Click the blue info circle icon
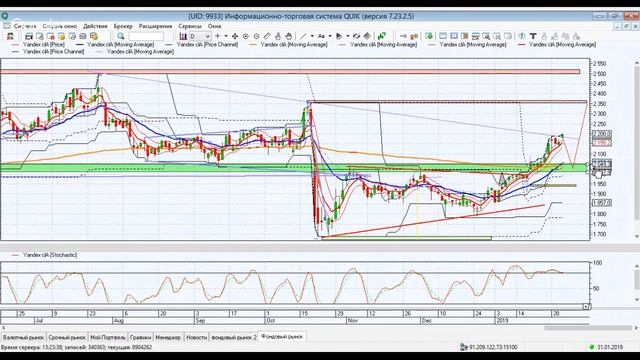 point(522,36)
